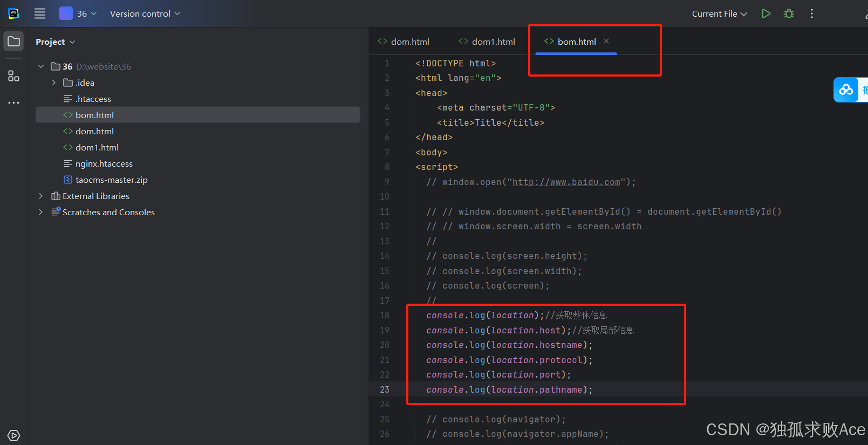Close the bom.html tab
The image size is (868, 445).
click(x=606, y=41)
